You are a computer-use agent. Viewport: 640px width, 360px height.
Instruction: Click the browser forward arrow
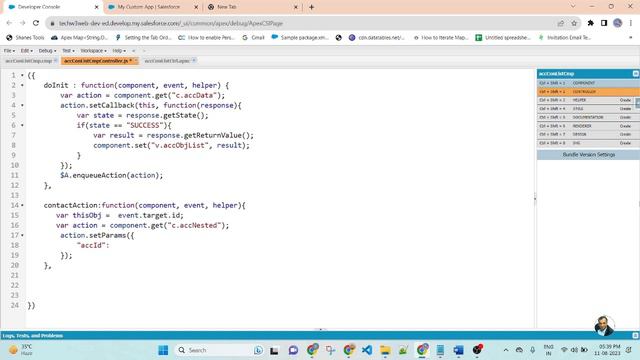click(x=22, y=23)
